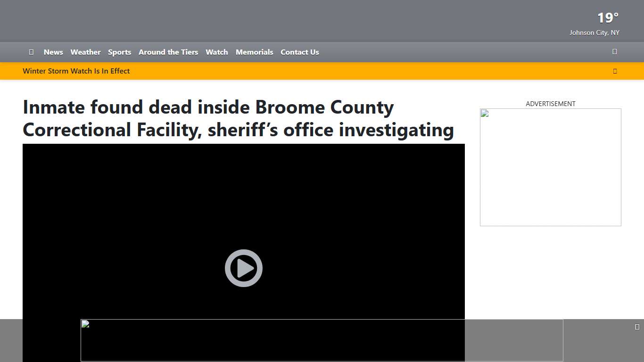Dismiss the Winter Storm Watch alert icon
644x362 pixels.
(x=615, y=71)
